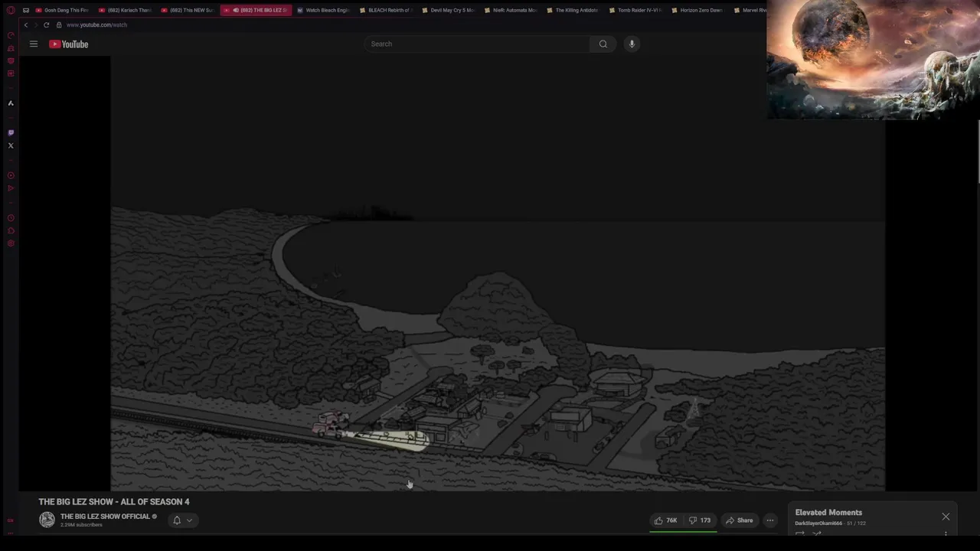This screenshot has width=980, height=551.
Task: Open the more actions three-dot button
Action: (x=770, y=520)
